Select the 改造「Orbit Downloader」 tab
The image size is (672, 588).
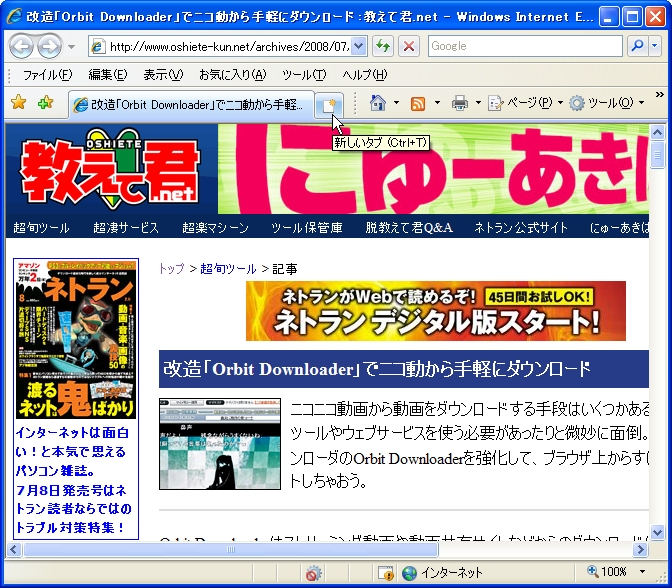[192, 105]
